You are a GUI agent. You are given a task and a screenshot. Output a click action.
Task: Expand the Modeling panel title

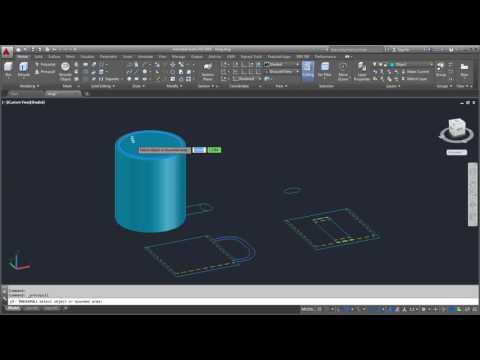pos(29,86)
